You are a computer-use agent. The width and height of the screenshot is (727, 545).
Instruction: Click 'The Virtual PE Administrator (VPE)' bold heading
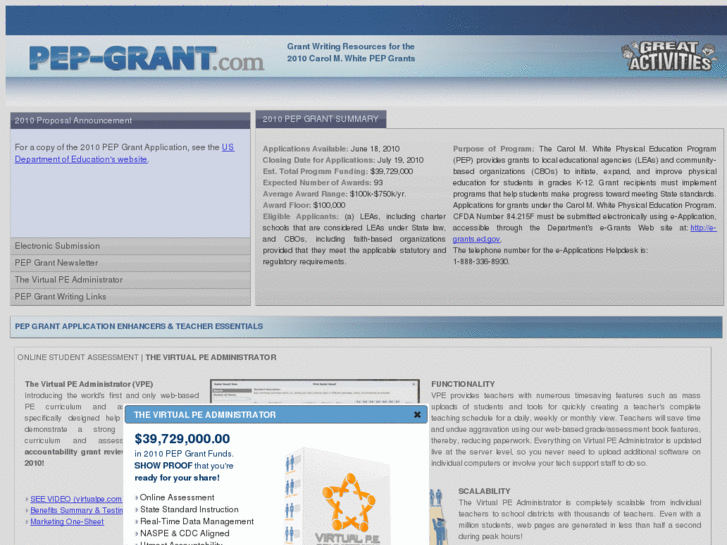coord(89,384)
